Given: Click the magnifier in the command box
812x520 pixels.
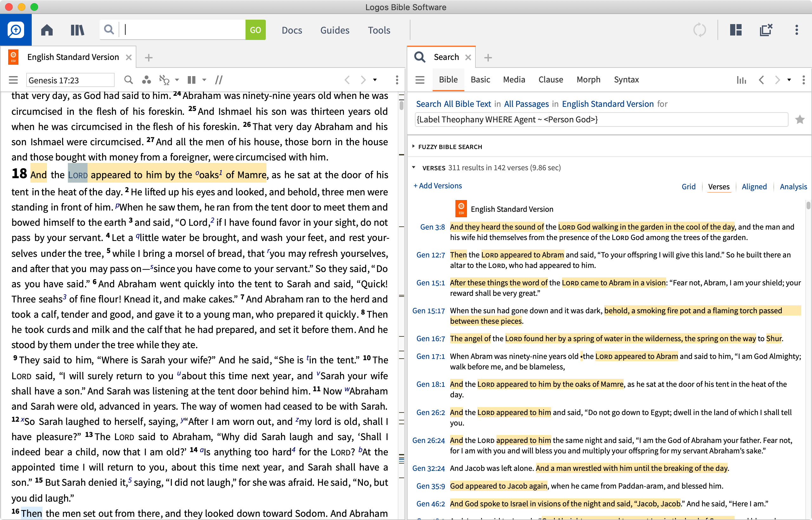Looking at the screenshot, I should 109,30.
